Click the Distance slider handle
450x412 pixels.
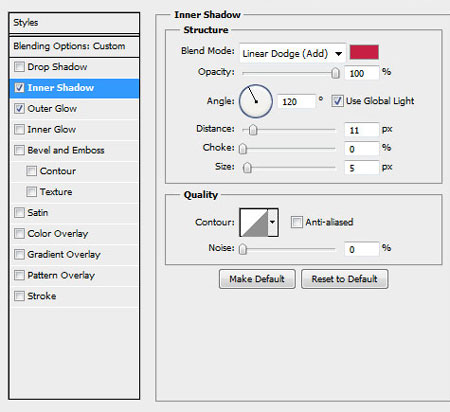253,130
